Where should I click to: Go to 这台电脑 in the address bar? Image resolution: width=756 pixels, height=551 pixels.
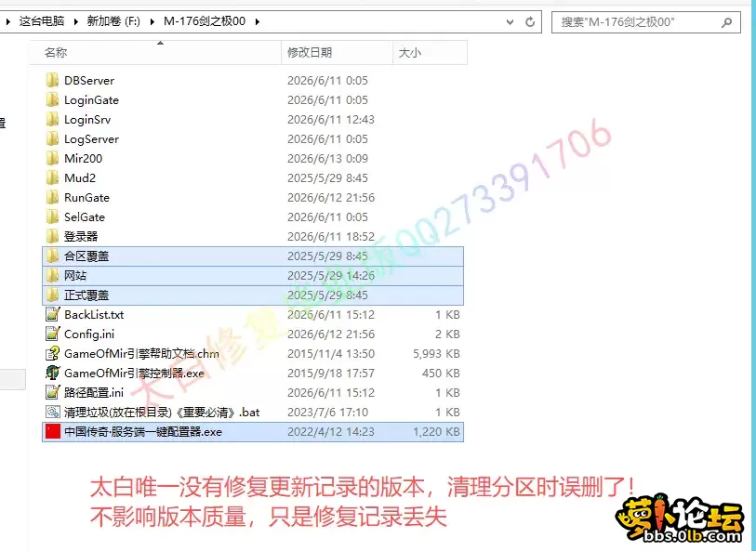pos(42,21)
